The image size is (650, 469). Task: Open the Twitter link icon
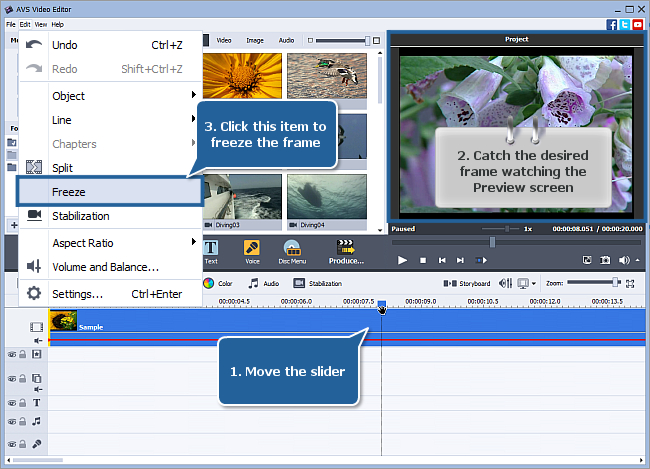pyautogui.click(x=625, y=24)
